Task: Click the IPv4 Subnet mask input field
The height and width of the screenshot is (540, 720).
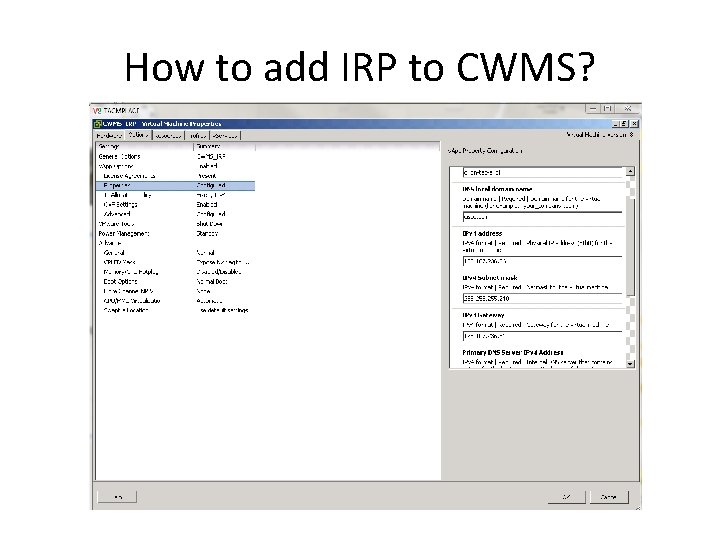Action: (x=542, y=298)
